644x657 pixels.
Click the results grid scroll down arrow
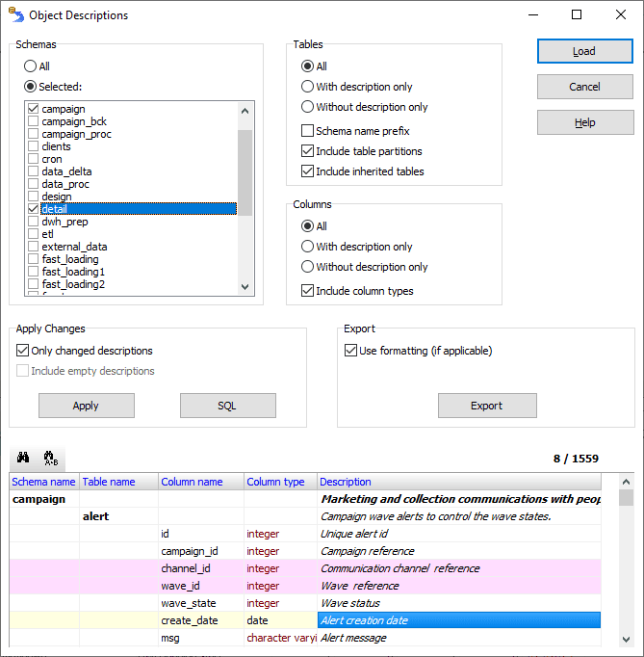[627, 639]
